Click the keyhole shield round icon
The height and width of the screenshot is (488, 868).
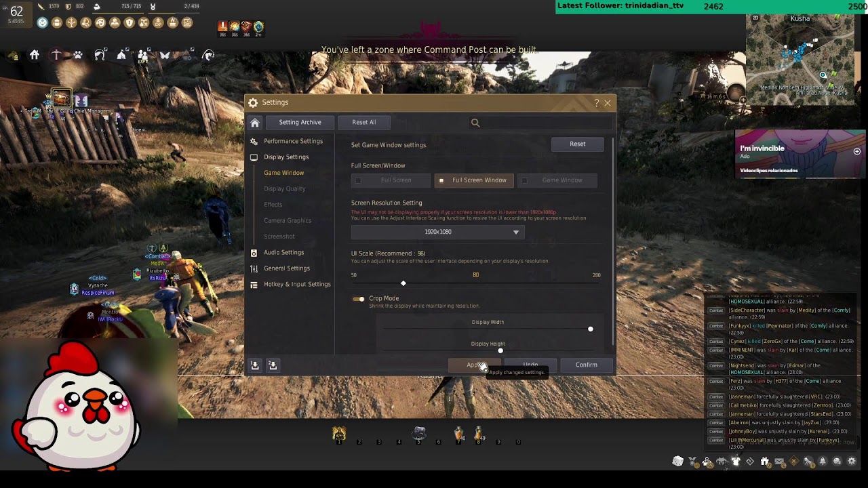tap(130, 22)
